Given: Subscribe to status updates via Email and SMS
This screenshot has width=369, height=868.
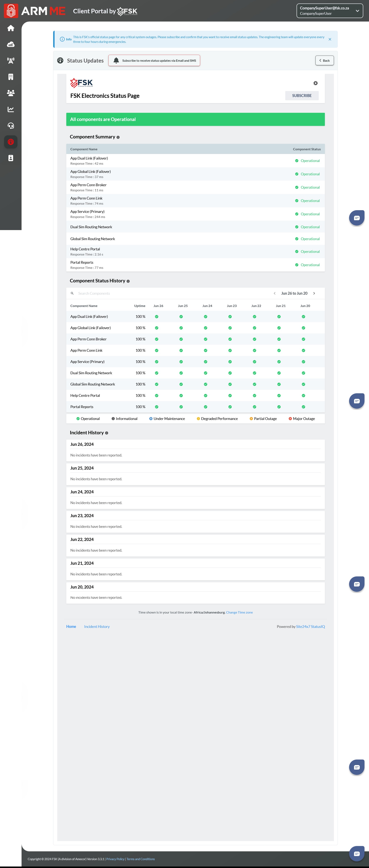Looking at the screenshot, I should pyautogui.click(x=154, y=61).
